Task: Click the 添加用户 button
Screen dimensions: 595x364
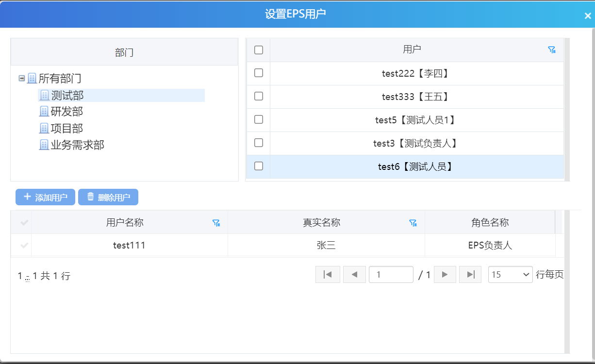Action: [x=45, y=197]
